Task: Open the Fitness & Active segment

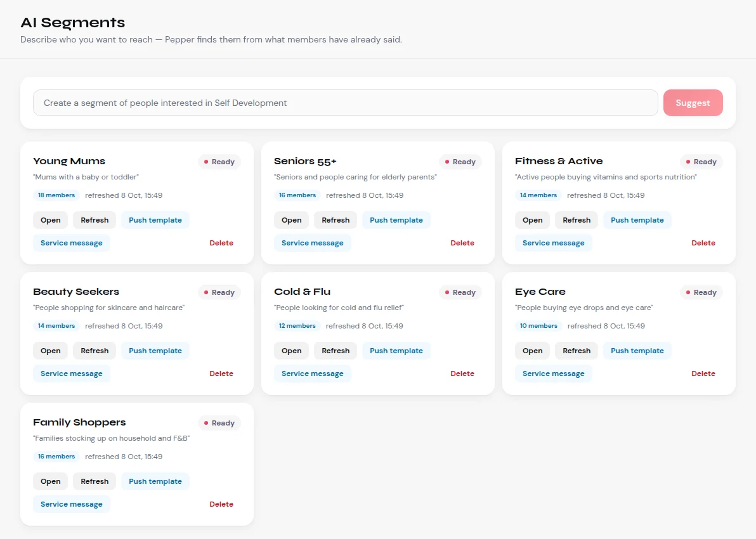Action: point(533,220)
